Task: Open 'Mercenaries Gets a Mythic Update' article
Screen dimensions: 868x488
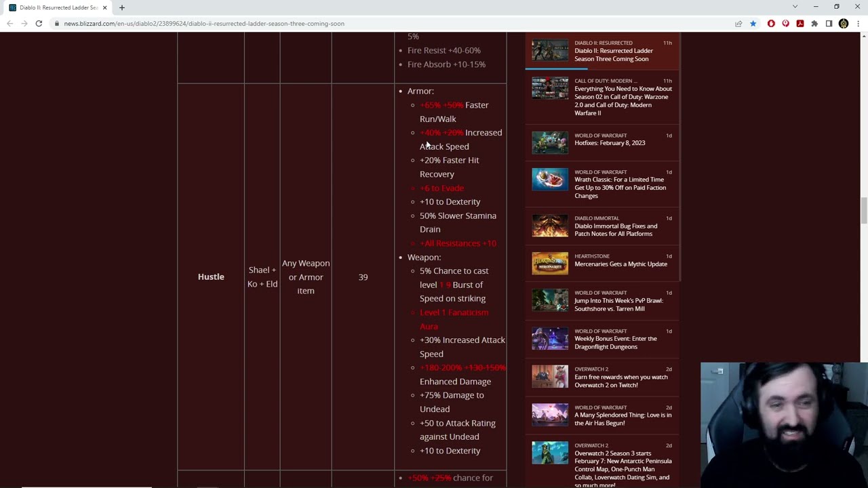Action: point(620,264)
